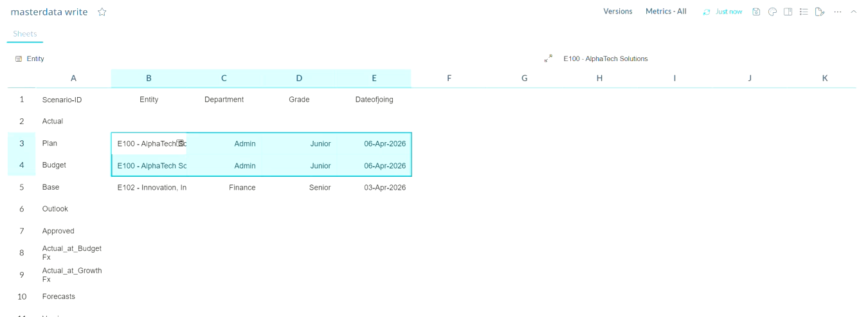Star the masterdata write page as favorite
Viewport: 868px width, 317px height.
click(102, 12)
